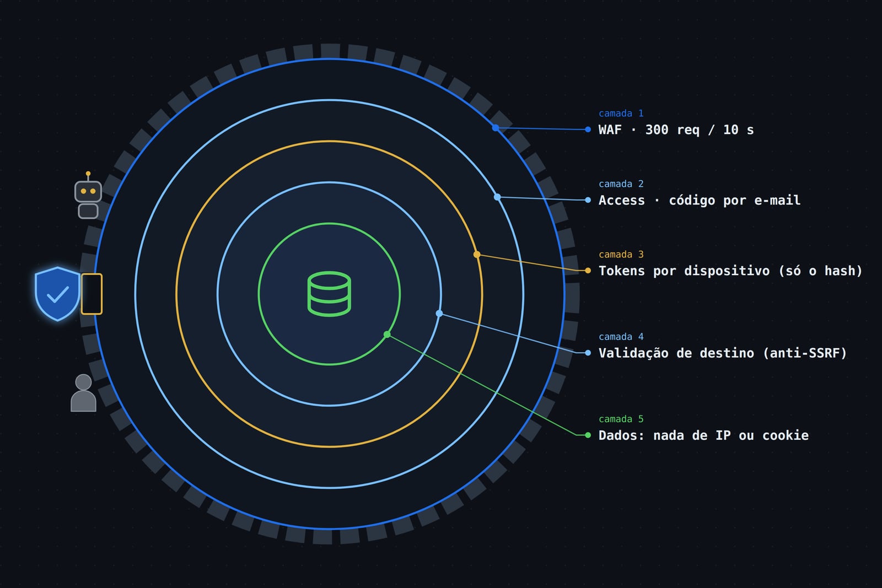Click the 'camada 1' heading text
The image size is (882, 588).
[621, 114]
